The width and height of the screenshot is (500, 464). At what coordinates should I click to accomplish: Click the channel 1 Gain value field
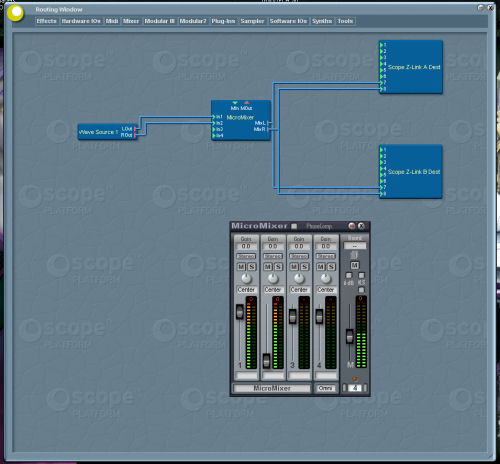click(x=246, y=246)
